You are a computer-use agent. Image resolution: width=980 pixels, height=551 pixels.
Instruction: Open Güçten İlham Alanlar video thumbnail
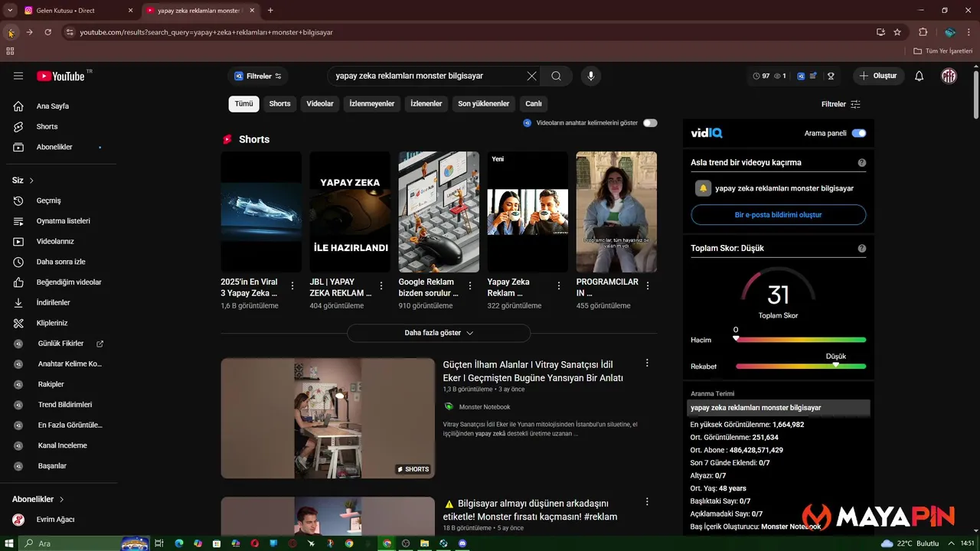(328, 418)
